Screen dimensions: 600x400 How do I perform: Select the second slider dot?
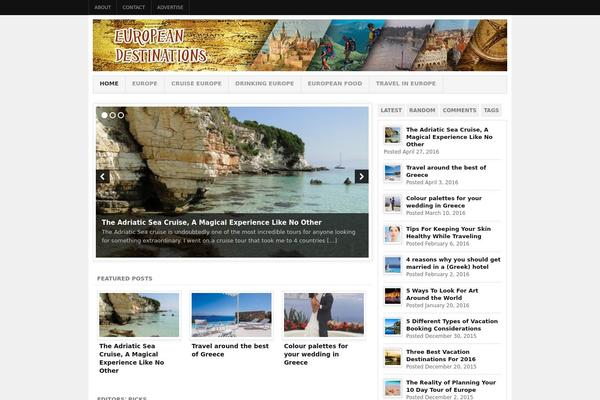[x=112, y=115]
